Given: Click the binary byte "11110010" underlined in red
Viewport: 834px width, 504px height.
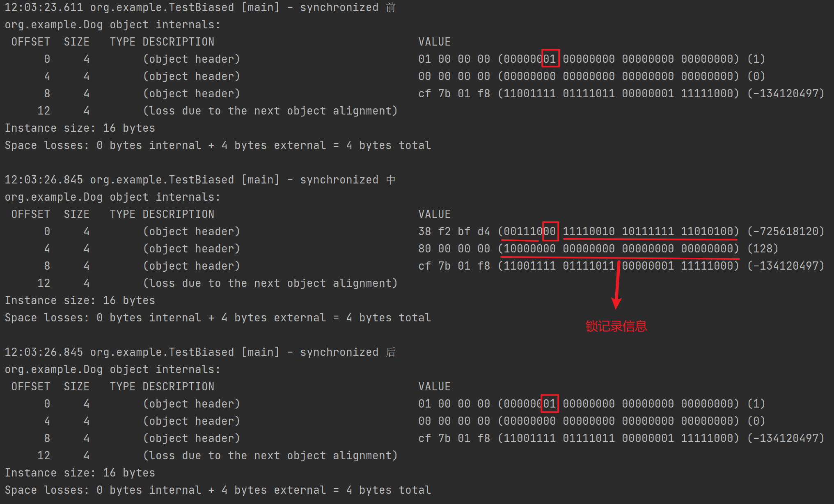Looking at the screenshot, I should [x=589, y=231].
